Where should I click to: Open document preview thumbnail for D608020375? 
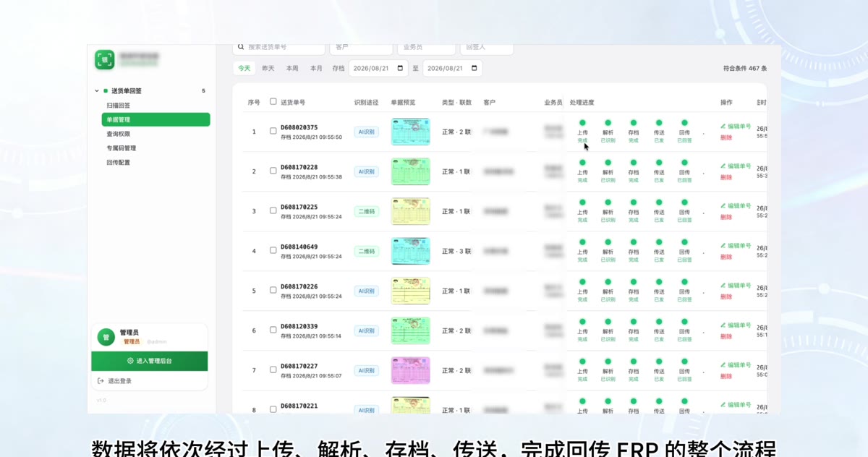tap(410, 132)
